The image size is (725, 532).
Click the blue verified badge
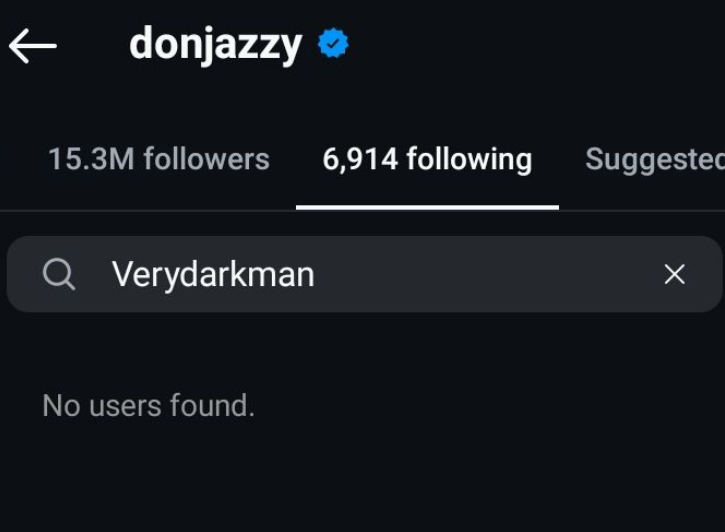(333, 44)
